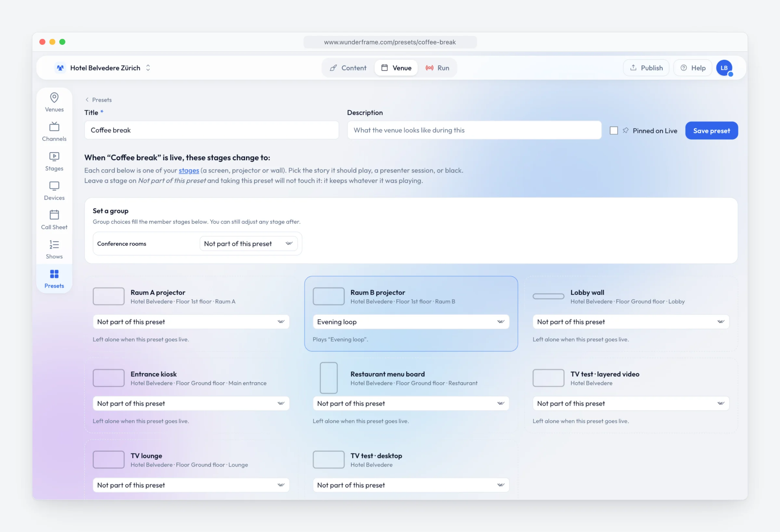Open Shows in the sidebar
The height and width of the screenshot is (532, 780).
click(54, 249)
